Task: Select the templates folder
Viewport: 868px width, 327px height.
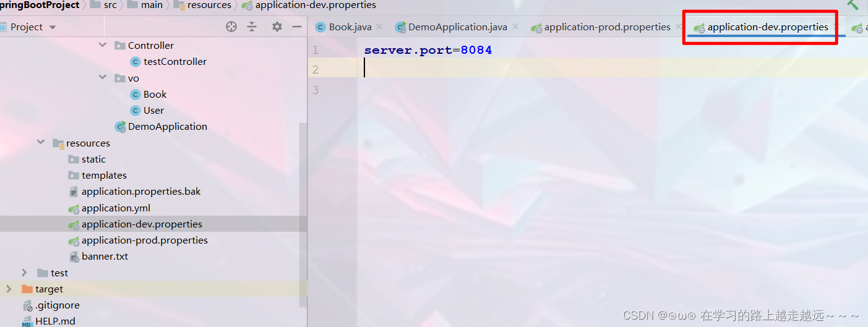Action: pos(104,175)
